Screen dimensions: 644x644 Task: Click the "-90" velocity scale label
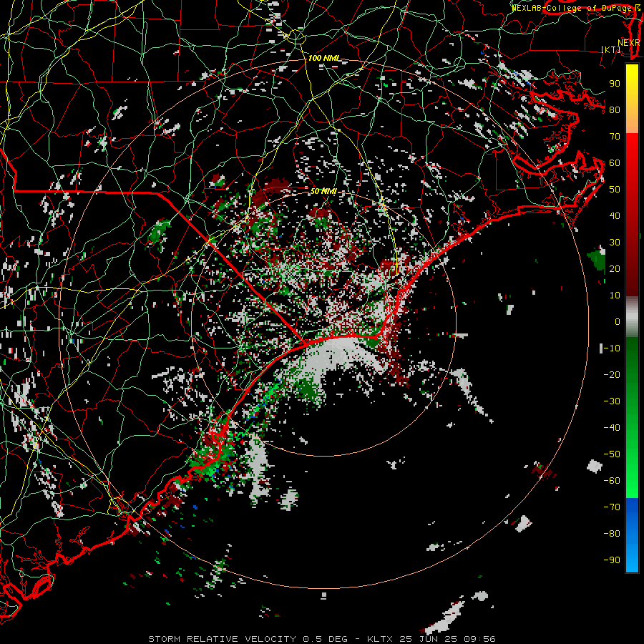(x=612, y=560)
